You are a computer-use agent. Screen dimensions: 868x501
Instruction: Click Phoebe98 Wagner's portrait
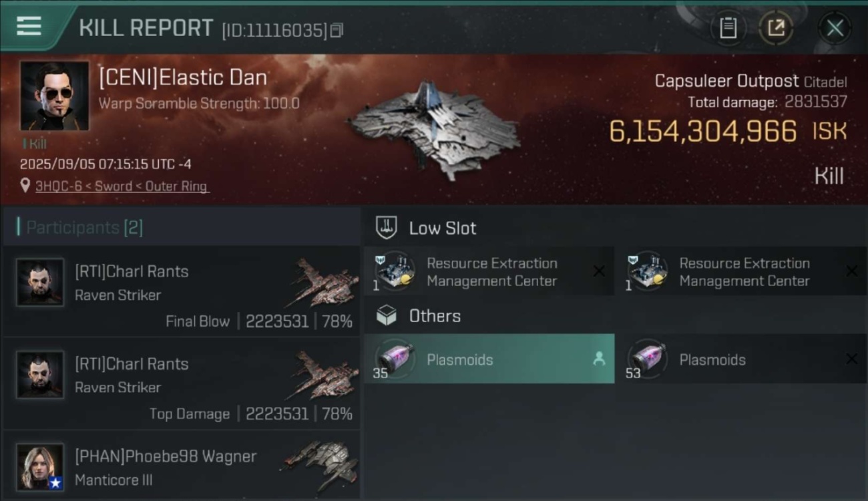tap(40, 467)
